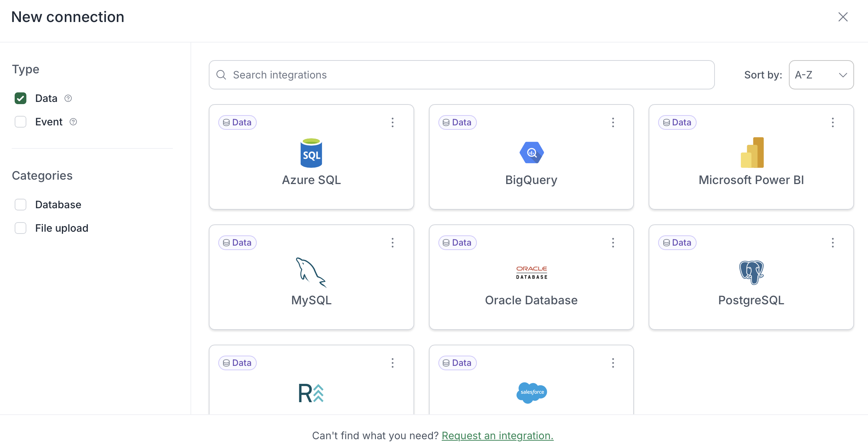Viewport: 868px width, 448px height.
Task: Click the Data tag on the Salesforce card
Action: pyautogui.click(x=457, y=363)
